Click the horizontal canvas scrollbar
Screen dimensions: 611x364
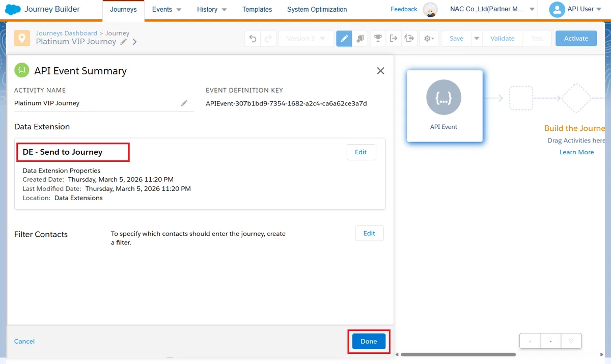[x=458, y=355]
